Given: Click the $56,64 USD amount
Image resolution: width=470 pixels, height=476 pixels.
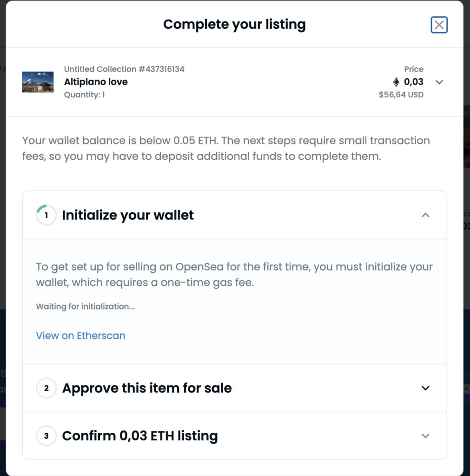Looking at the screenshot, I should coord(401,95).
